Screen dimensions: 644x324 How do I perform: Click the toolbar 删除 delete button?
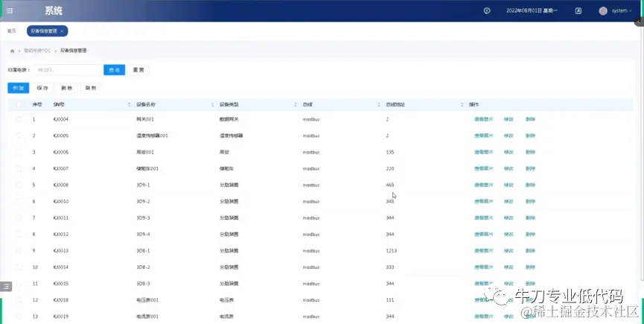[66, 88]
